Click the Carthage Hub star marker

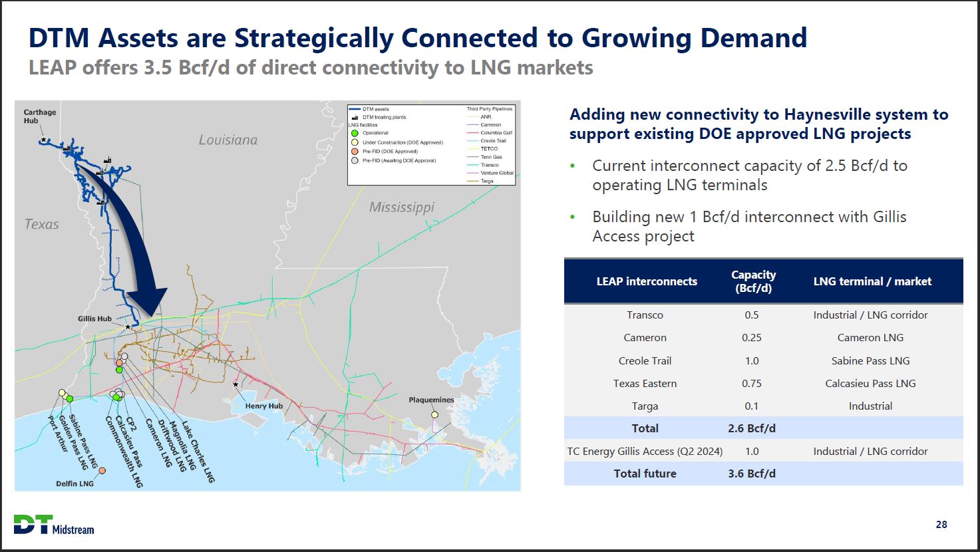click(44, 140)
